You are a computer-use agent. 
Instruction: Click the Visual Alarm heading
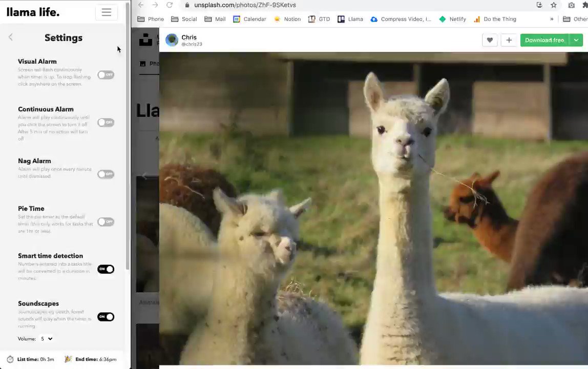point(37,61)
